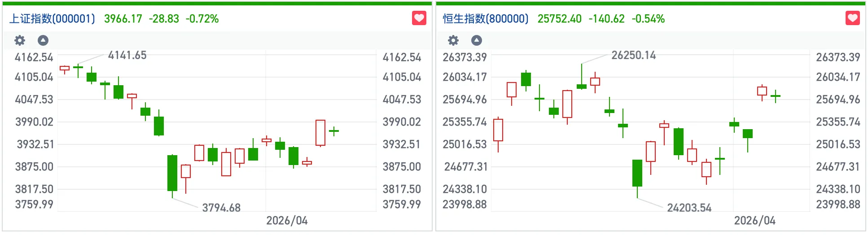
Task: Click the 3966.17 latest price value
Action: [123, 19]
